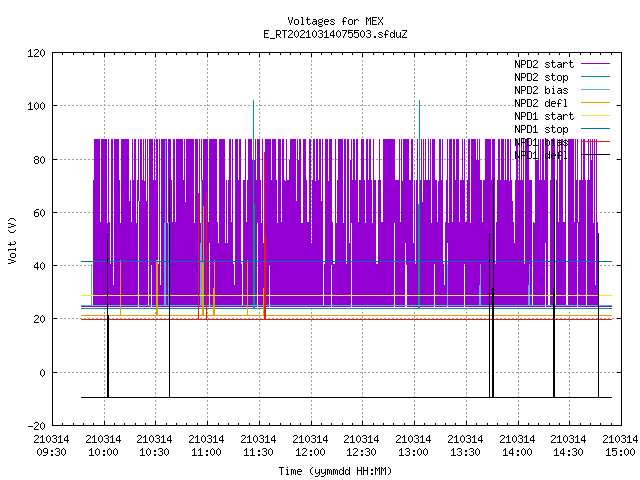The height and width of the screenshot is (480, 640).
Task: Click the dark blue NPD1 stop legend line
Action: [x=596, y=129]
